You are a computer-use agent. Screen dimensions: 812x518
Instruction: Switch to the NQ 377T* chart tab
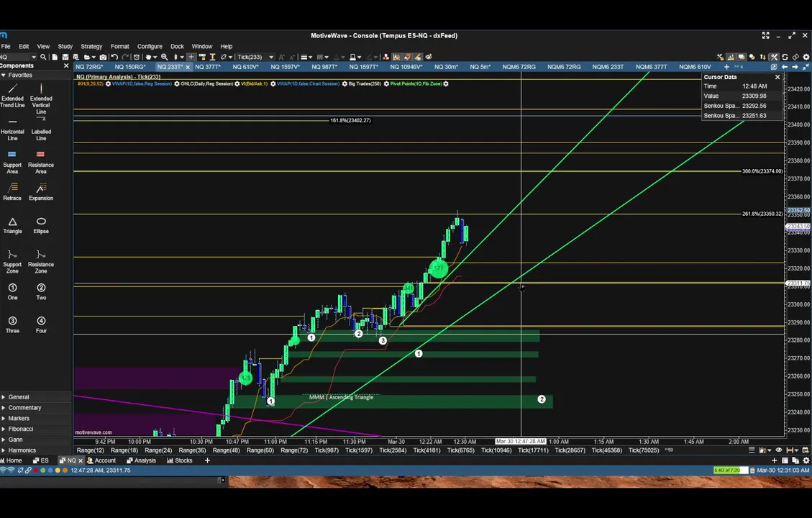[x=208, y=67]
